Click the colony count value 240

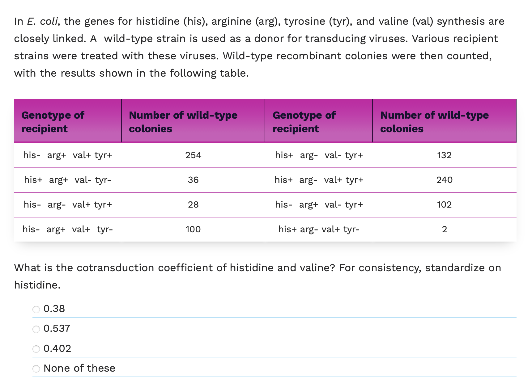(444, 180)
